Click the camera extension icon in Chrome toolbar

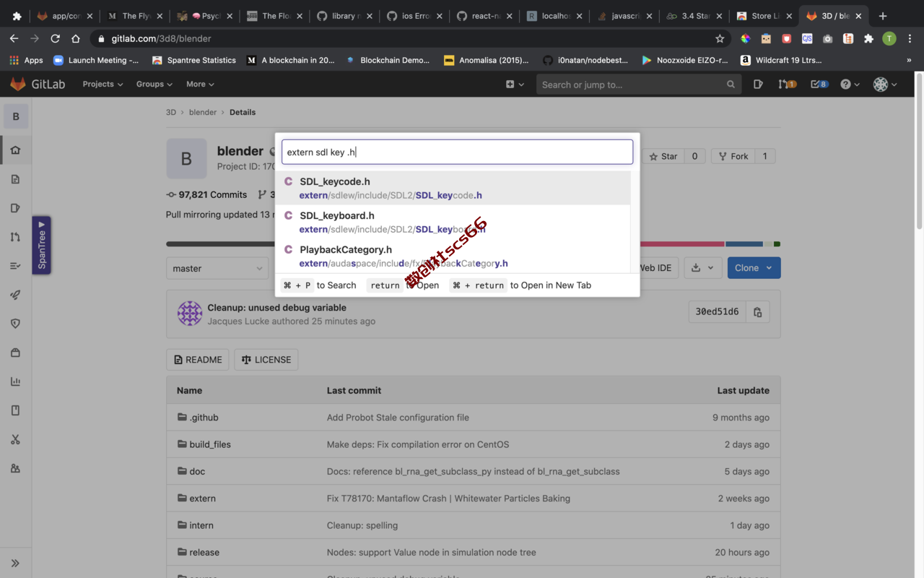[828, 38]
